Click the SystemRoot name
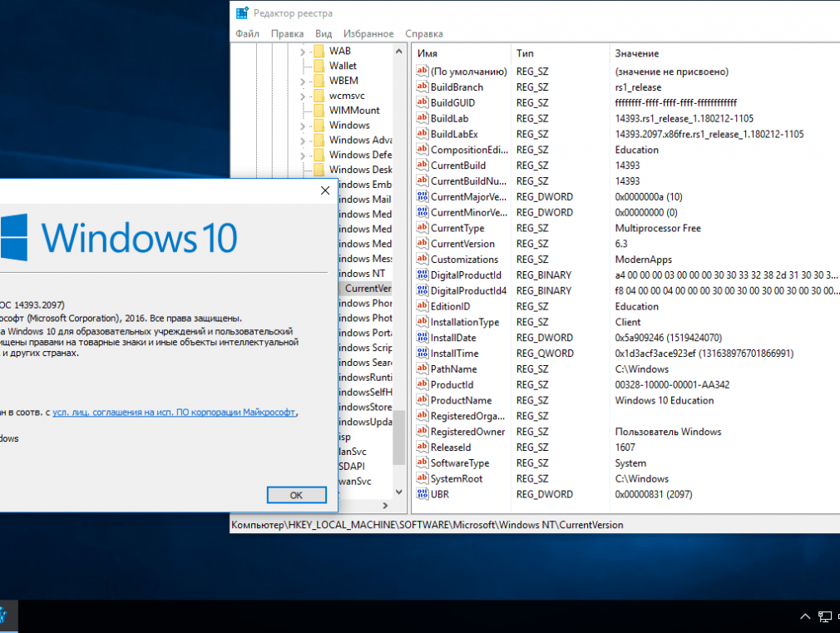The image size is (840, 633). 456,479
